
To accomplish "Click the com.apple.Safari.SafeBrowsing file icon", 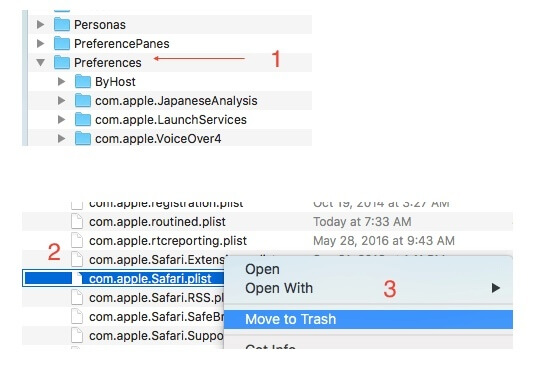I will click(x=77, y=316).
